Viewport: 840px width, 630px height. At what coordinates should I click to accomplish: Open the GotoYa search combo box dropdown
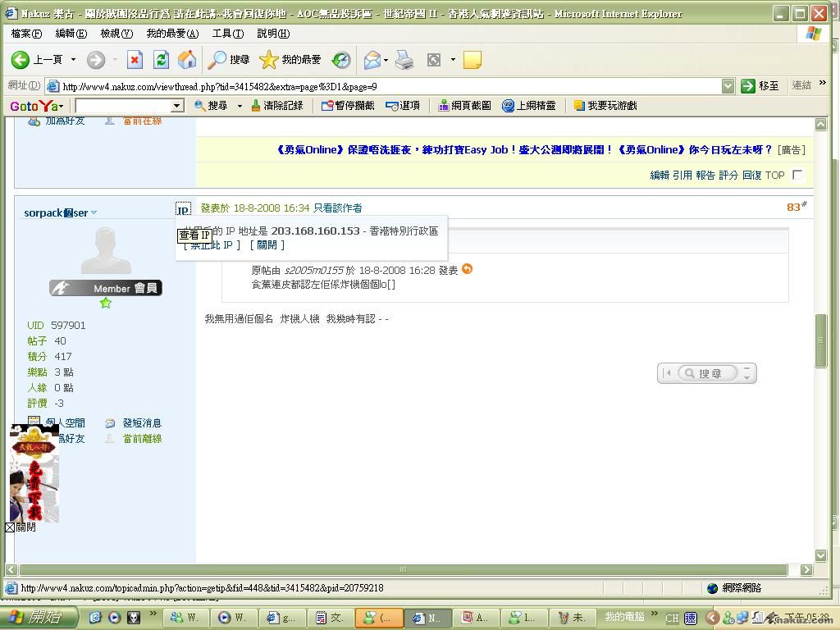tap(177, 106)
